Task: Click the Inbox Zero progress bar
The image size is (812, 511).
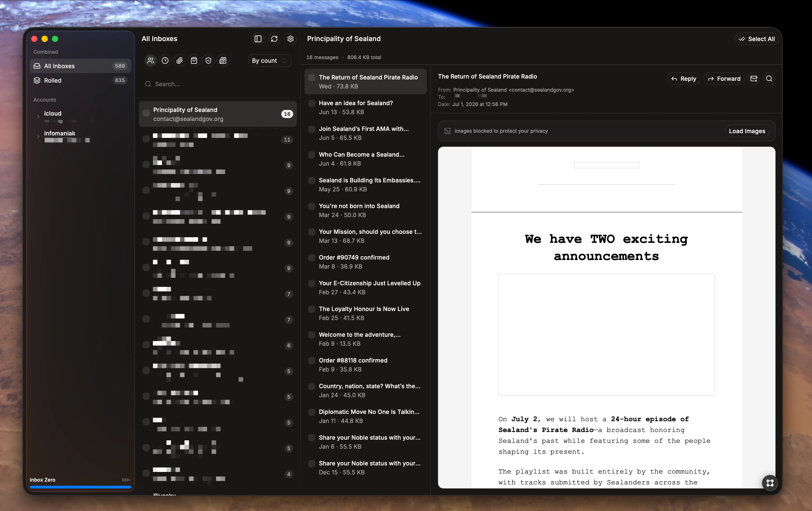Action: pyautogui.click(x=80, y=487)
